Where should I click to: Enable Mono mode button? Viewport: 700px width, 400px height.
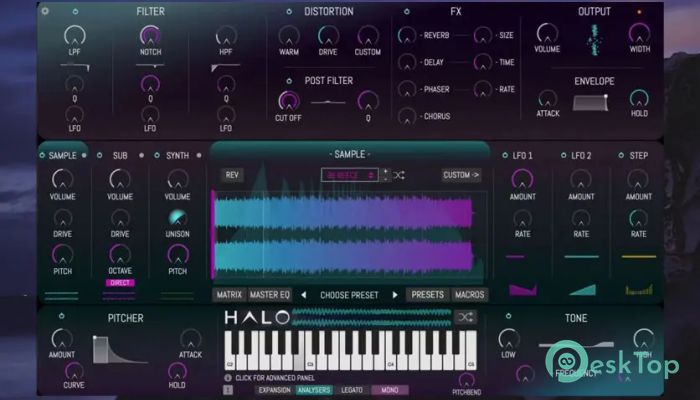389,390
